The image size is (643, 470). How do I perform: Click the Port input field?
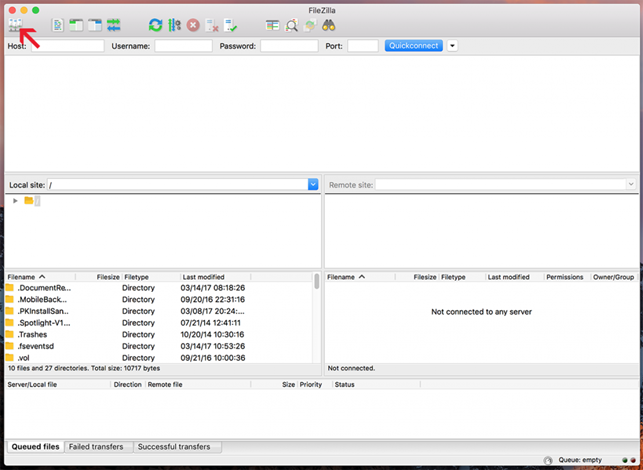click(363, 46)
